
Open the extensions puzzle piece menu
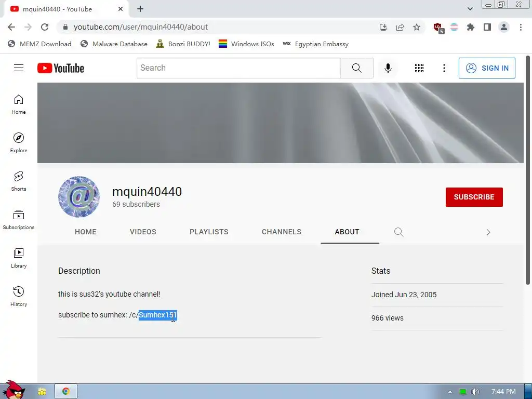pos(471,27)
